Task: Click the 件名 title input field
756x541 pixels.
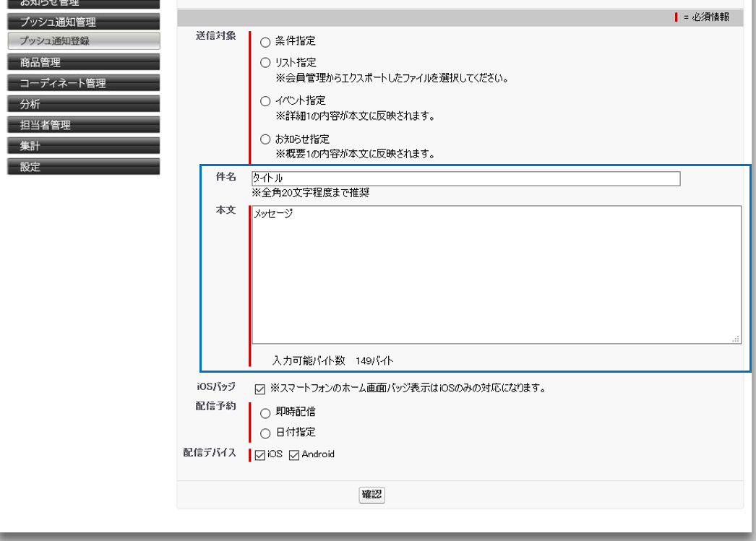Action: (x=465, y=178)
